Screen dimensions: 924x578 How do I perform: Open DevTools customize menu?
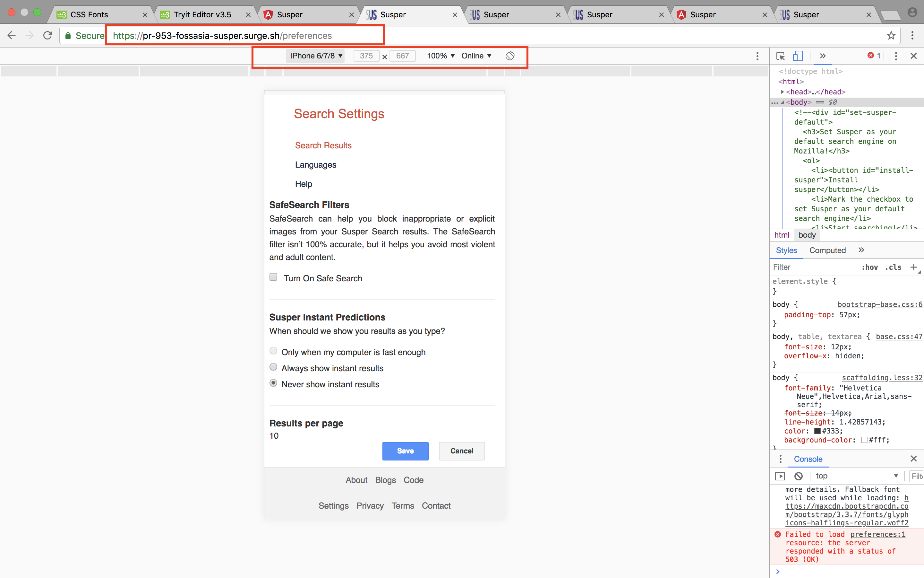coord(896,56)
